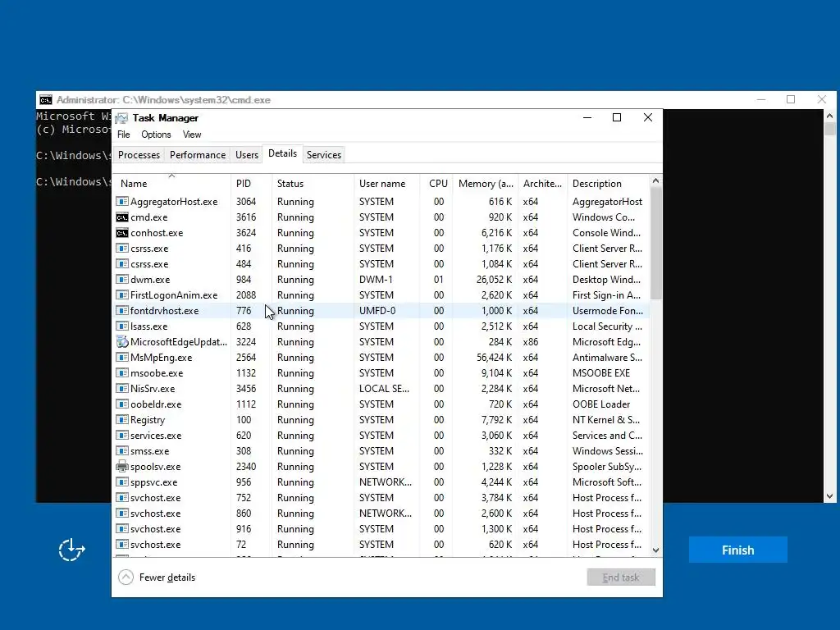840x630 pixels.
Task: Open the View menu
Action: (192, 135)
